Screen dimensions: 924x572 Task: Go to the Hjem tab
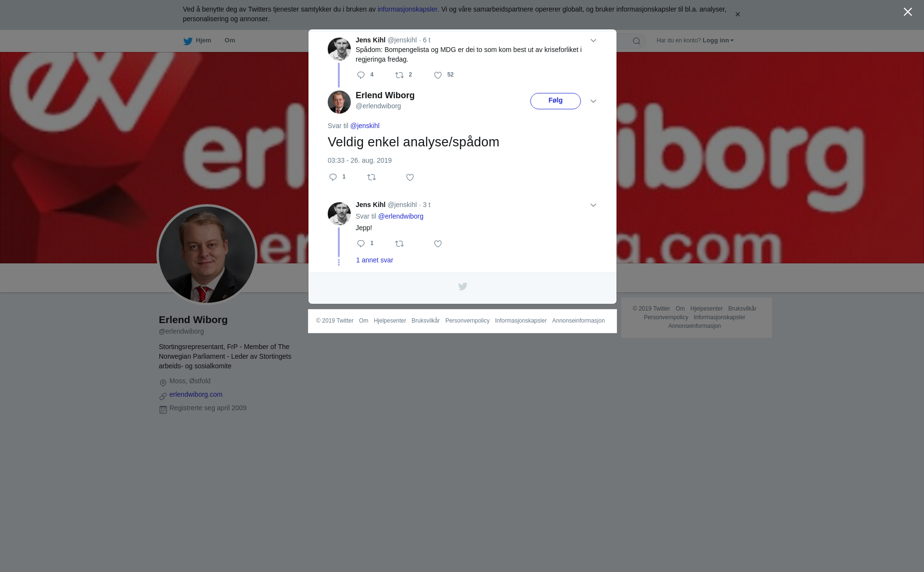pos(197,40)
